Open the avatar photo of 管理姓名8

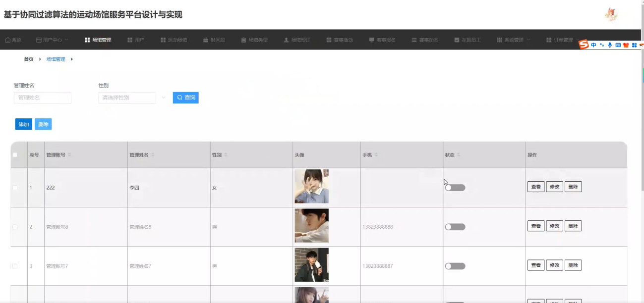312,226
